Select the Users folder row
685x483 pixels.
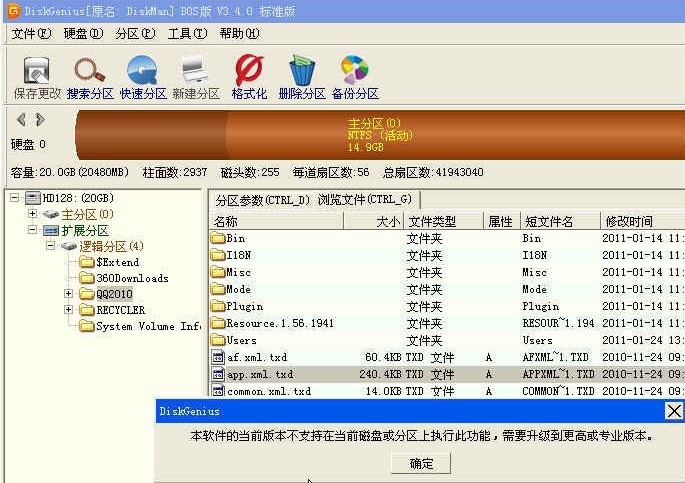click(x=447, y=340)
